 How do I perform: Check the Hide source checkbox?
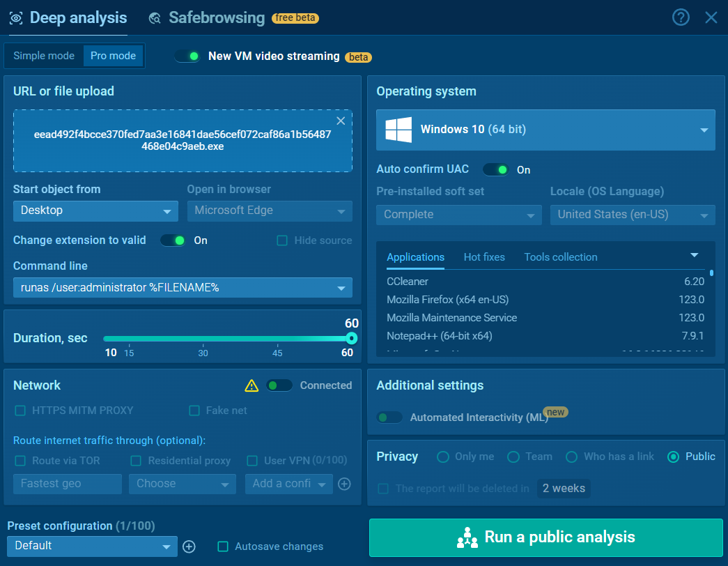[x=282, y=240]
